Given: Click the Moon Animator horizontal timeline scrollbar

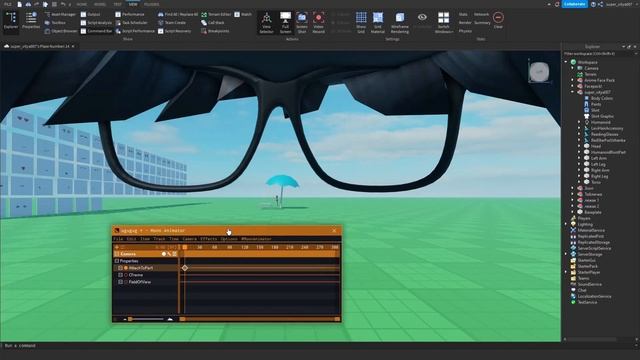Looking at the screenshot, I should pos(261,319).
